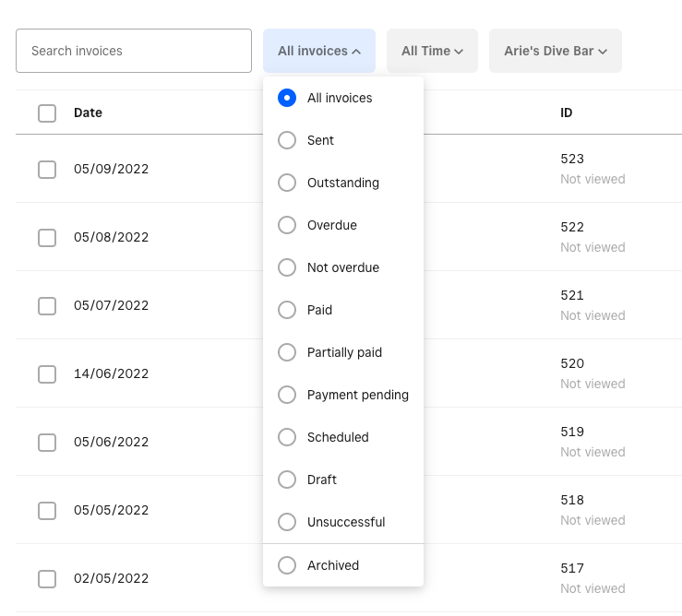Screen dimensions: 682x616
Task: Tick the checkbox for 14/06/2022 invoice
Action: click(47, 374)
